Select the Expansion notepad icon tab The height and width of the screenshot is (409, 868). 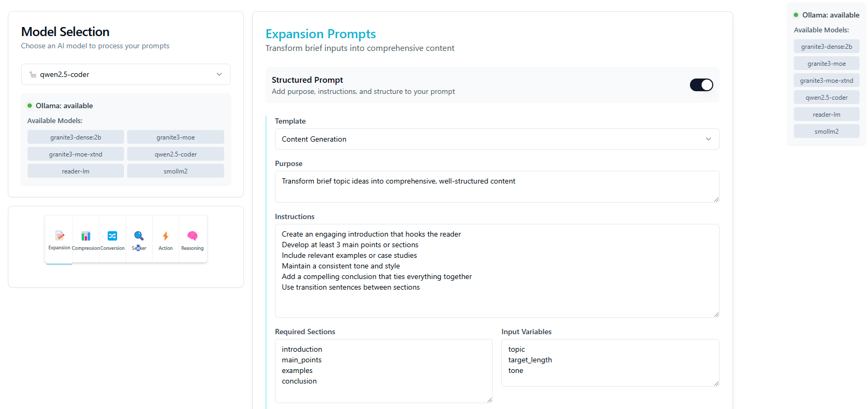click(59, 236)
